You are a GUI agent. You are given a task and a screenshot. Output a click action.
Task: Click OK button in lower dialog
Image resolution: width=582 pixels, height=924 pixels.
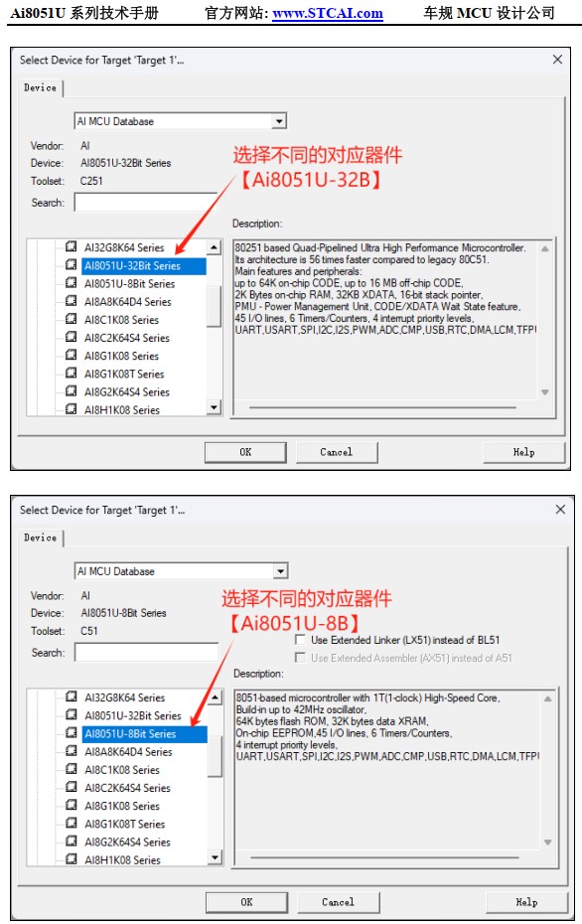pos(247,903)
